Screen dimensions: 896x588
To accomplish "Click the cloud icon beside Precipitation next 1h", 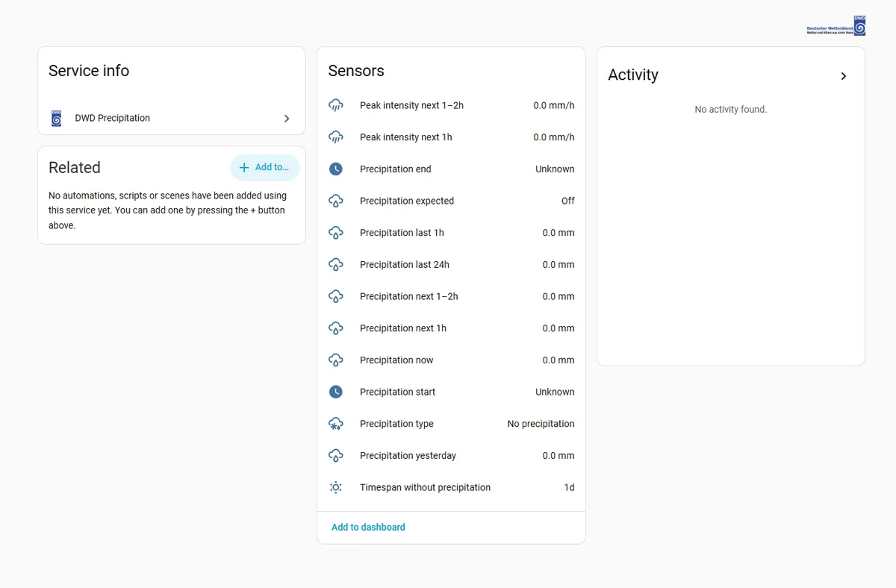I will click(x=336, y=328).
